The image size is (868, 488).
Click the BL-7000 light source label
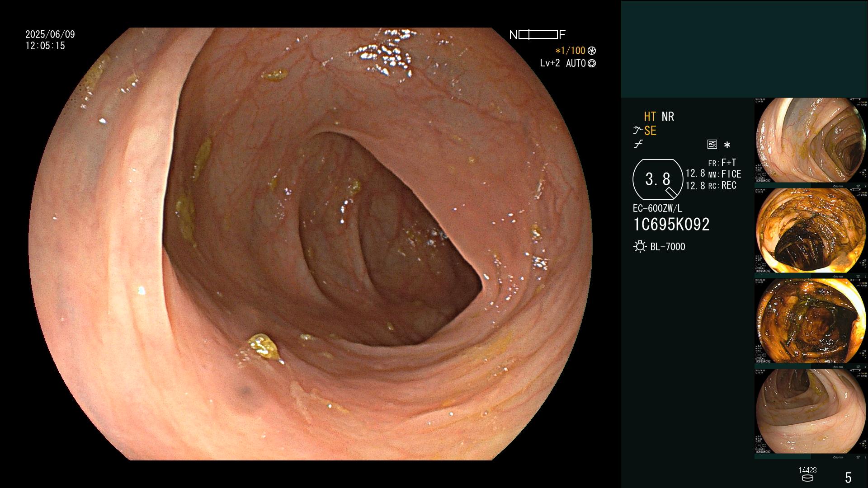[x=668, y=247]
